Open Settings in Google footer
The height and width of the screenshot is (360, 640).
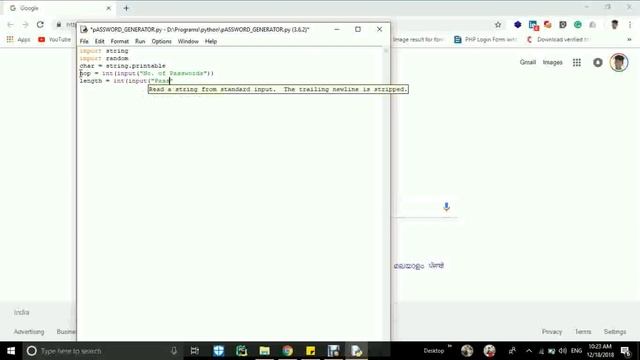[615, 332]
